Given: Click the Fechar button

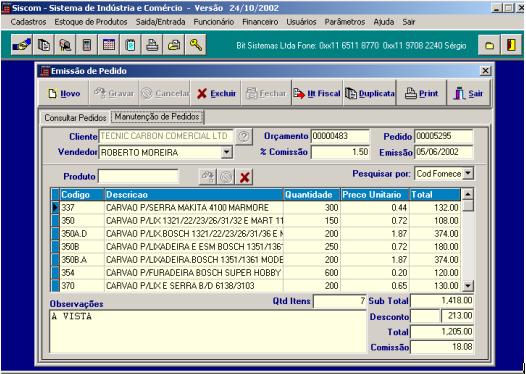Looking at the screenshot, I should (266, 93).
